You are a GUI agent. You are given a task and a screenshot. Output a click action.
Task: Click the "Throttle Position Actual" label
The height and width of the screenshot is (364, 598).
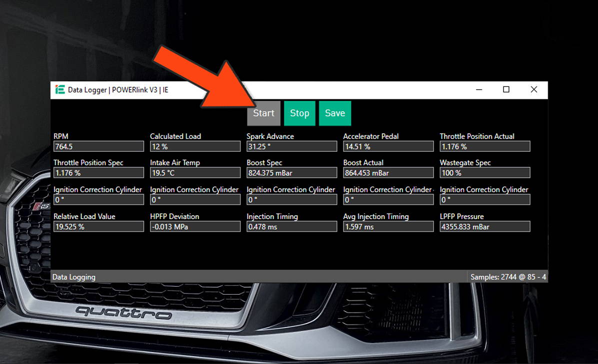tap(477, 136)
